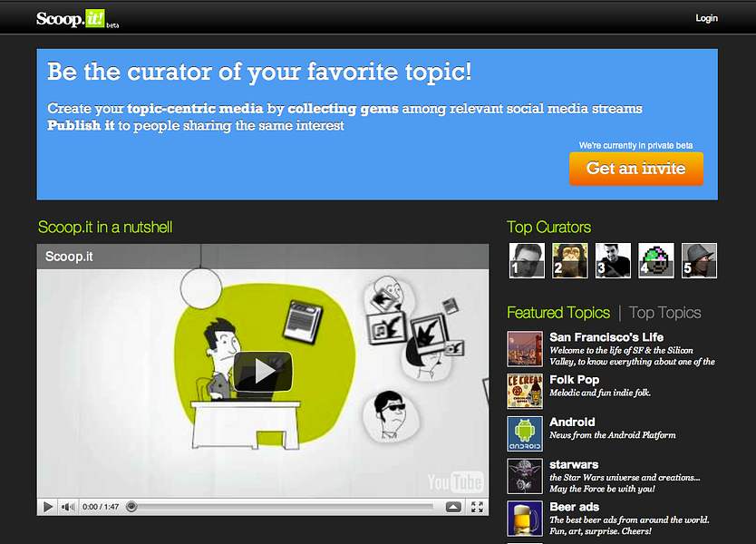This screenshot has width=756, height=544.
Task: Open the Beer ads topic title
Action: pos(574,507)
